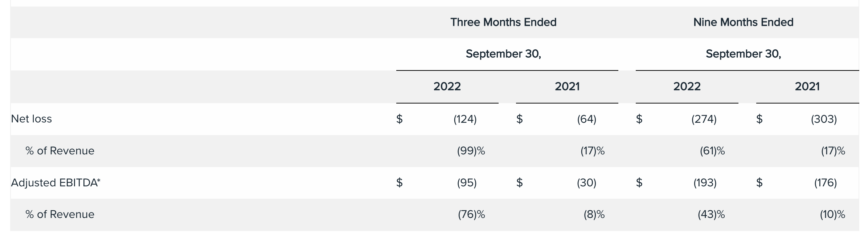Click the (64) net loss value
Viewport: 868px width, 239px height.
(586, 119)
